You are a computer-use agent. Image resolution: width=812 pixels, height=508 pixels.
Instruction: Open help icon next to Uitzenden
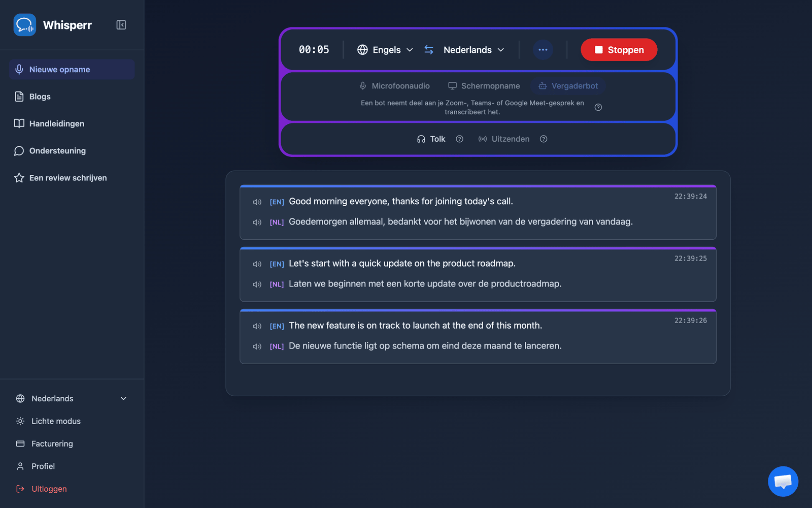pyautogui.click(x=544, y=139)
